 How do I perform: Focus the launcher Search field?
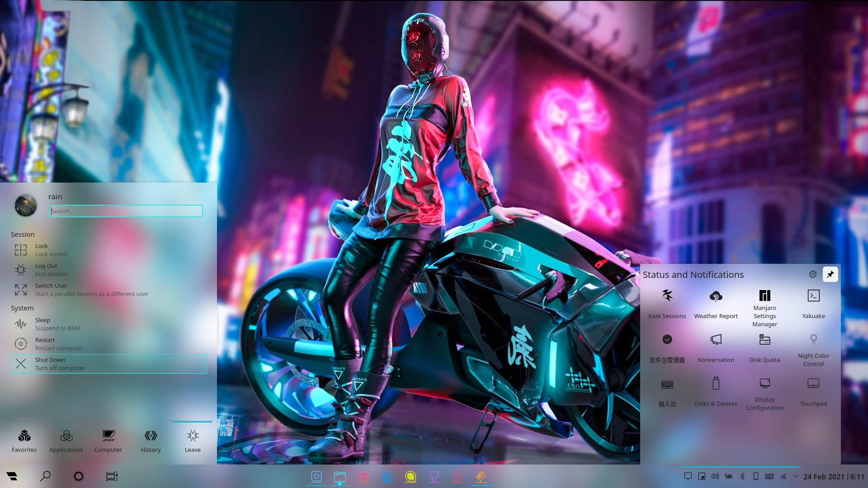point(126,211)
